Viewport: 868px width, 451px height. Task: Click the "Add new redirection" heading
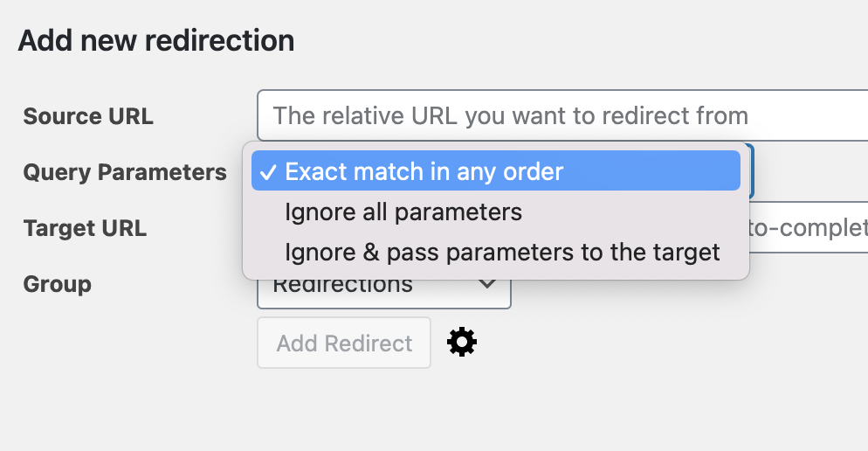[156, 40]
